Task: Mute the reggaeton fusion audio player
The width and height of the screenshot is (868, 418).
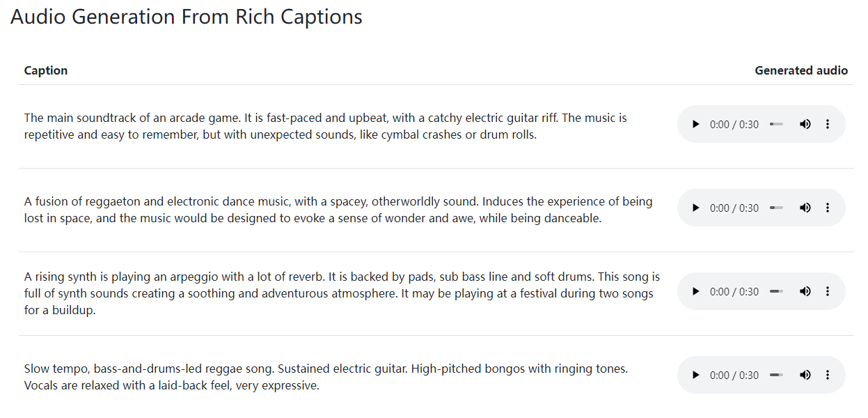Action: point(805,208)
